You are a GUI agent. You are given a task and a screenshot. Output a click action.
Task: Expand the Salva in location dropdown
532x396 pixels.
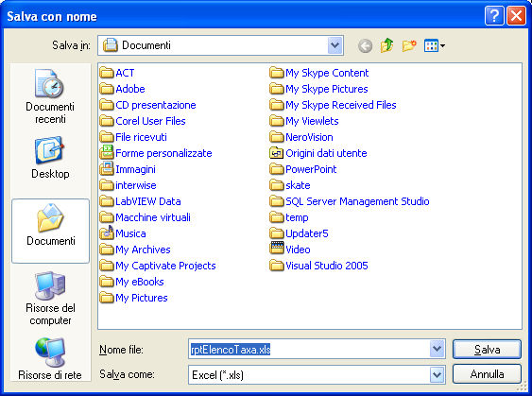click(335, 45)
